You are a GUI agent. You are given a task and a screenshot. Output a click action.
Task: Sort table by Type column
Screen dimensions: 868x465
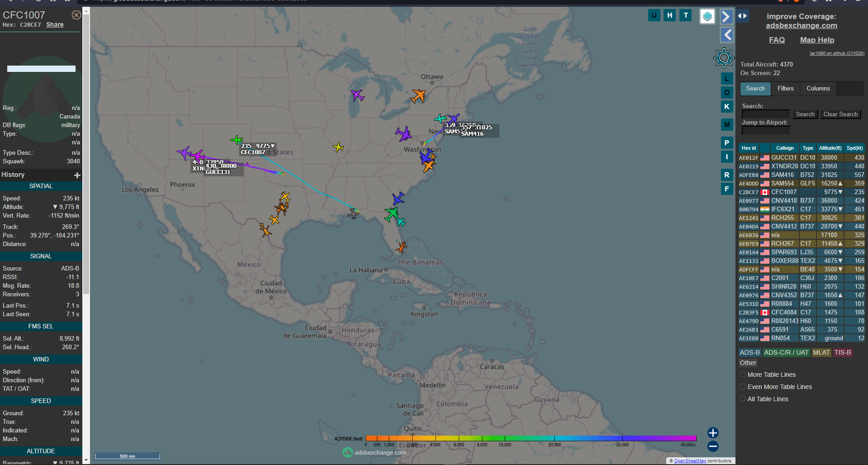(808, 148)
